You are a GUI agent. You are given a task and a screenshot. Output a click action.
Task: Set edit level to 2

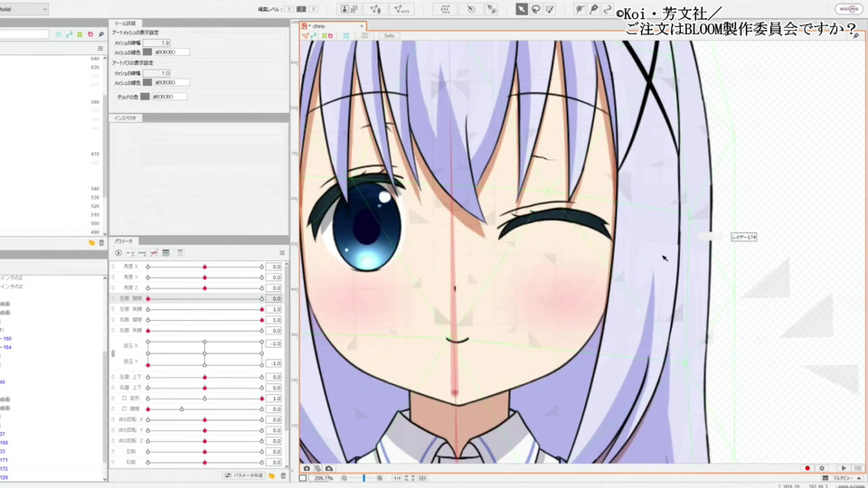301,9
